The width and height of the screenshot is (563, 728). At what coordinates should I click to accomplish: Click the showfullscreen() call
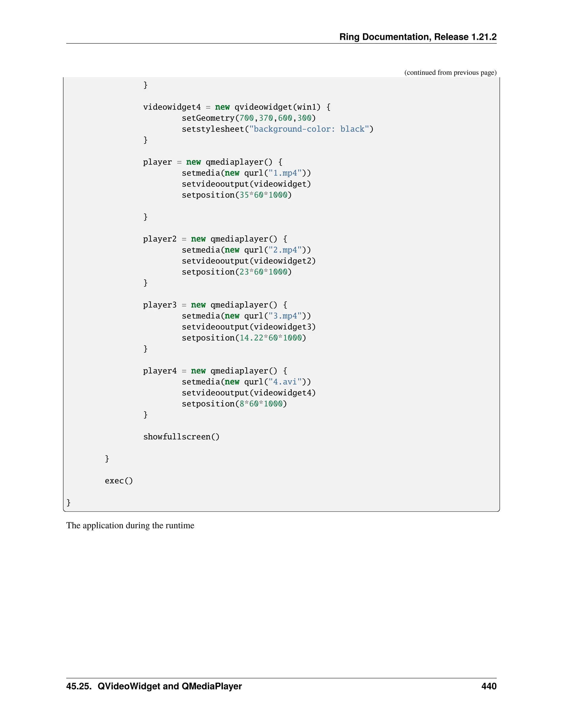181,437
